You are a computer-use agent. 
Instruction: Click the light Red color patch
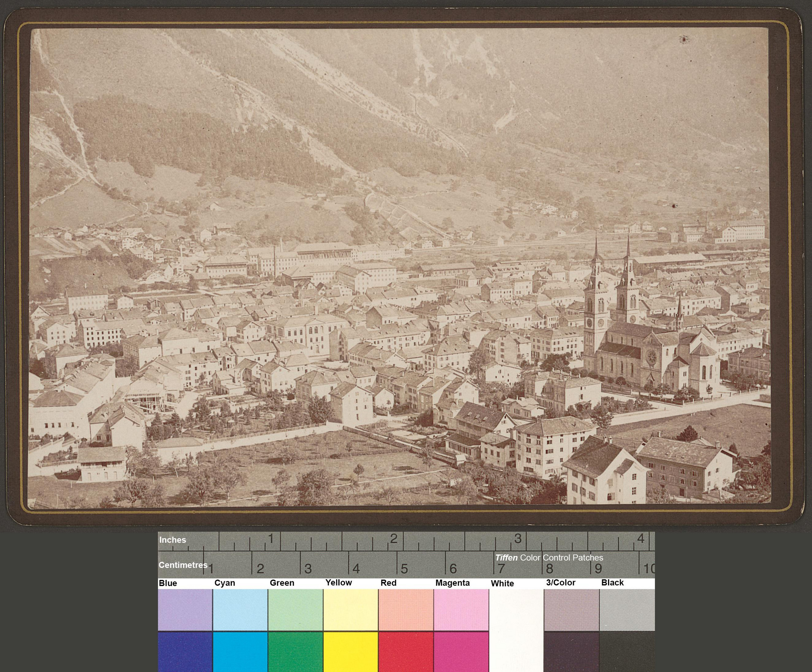pyautogui.click(x=406, y=610)
